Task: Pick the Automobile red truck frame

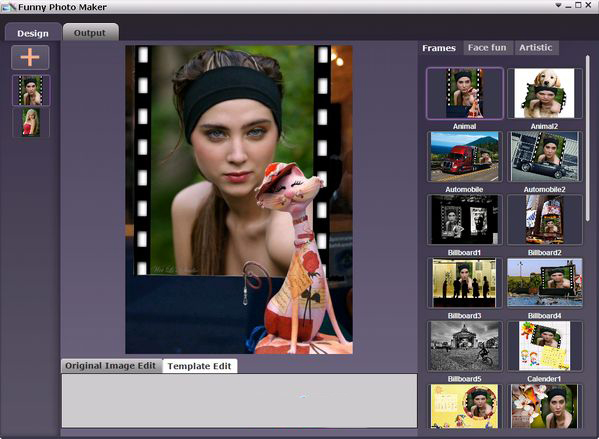Action: [465, 156]
